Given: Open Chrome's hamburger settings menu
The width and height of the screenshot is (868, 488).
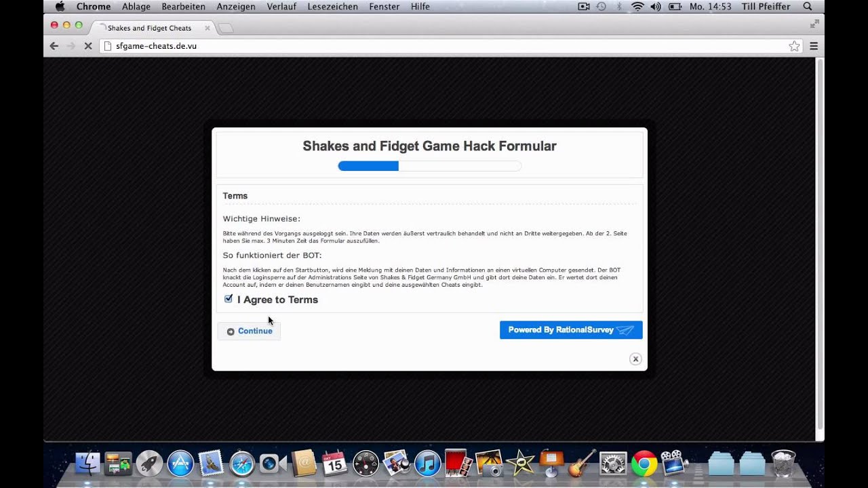Looking at the screenshot, I should (x=814, y=46).
